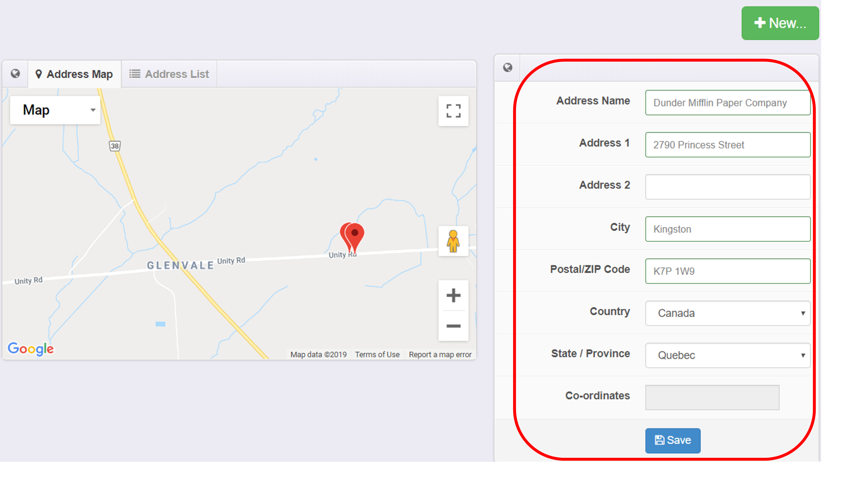The image size is (868, 481).
Task: Click the globe icon in the address form panel header
Action: coord(508,67)
